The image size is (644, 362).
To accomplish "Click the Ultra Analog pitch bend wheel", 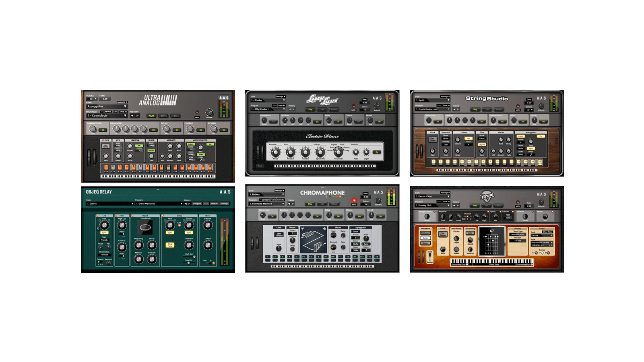I will 89,158.
